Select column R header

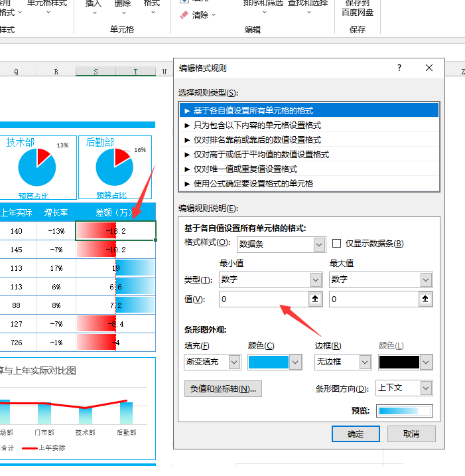pos(56,72)
